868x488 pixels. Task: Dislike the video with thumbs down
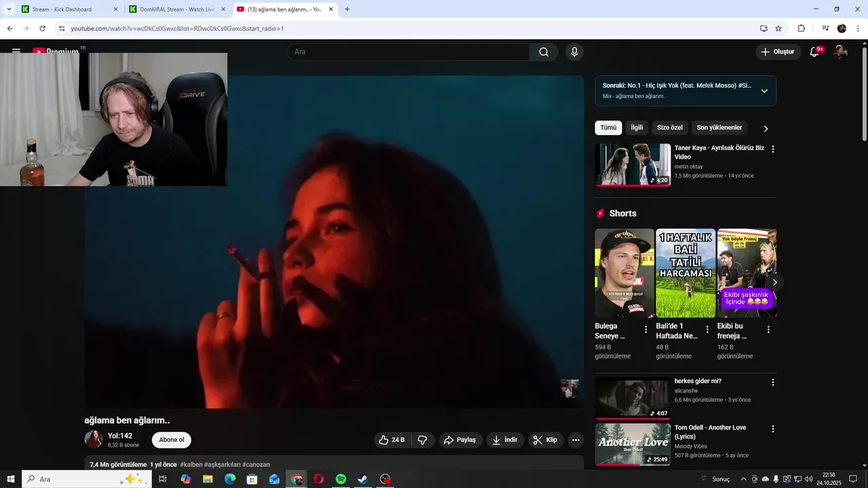(422, 440)
